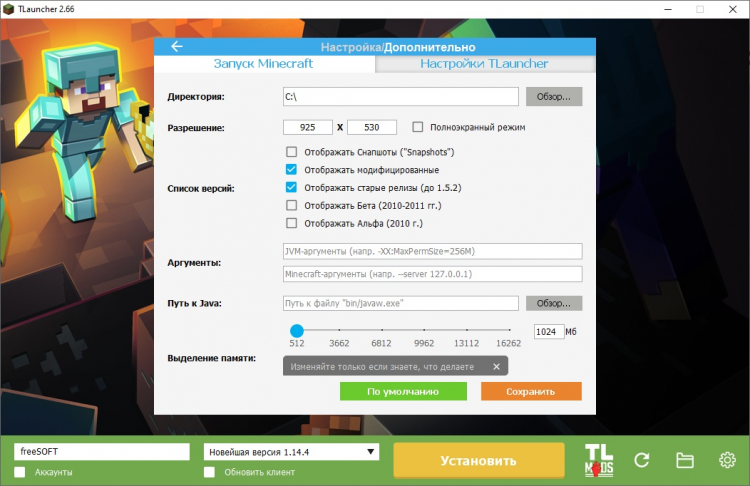Screen dimensions: 750x486
Task: Set memory slider to 6812 mark
Action: 382,330
